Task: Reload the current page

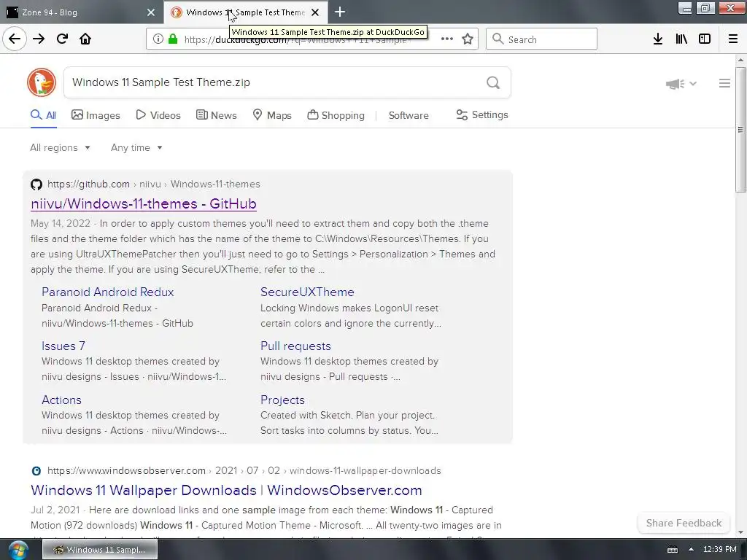Action: (62, 39)
